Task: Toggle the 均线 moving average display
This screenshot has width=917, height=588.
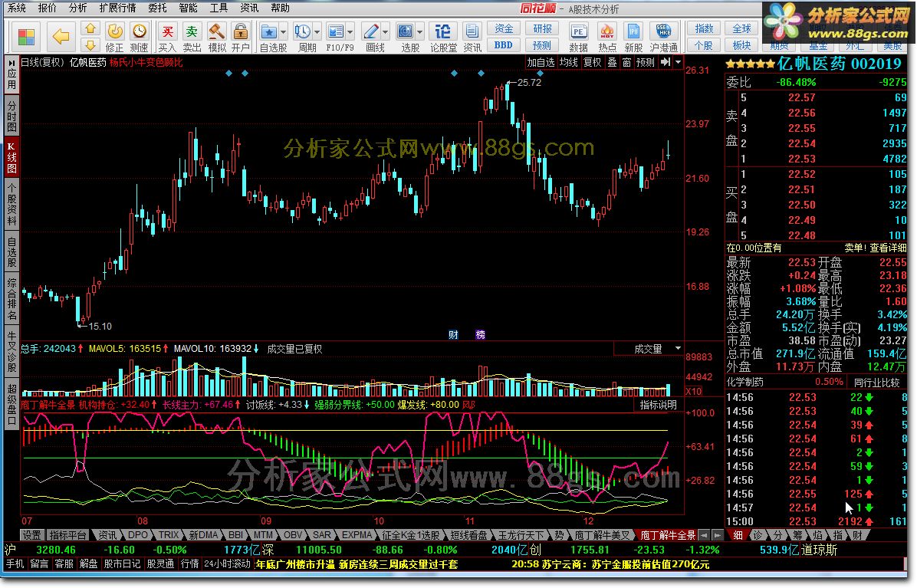Action: click(x=568, y=62)
